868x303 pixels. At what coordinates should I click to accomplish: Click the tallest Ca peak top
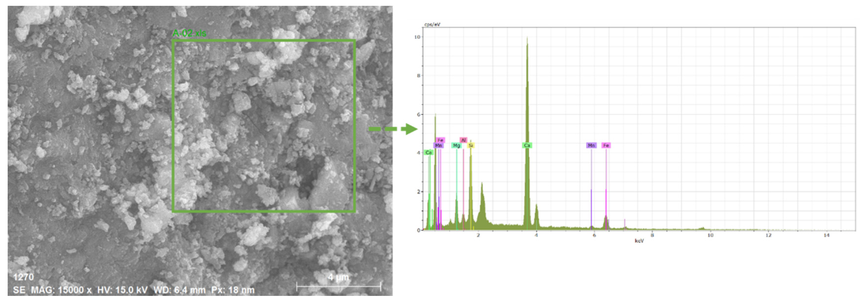[x=527, y=38]
